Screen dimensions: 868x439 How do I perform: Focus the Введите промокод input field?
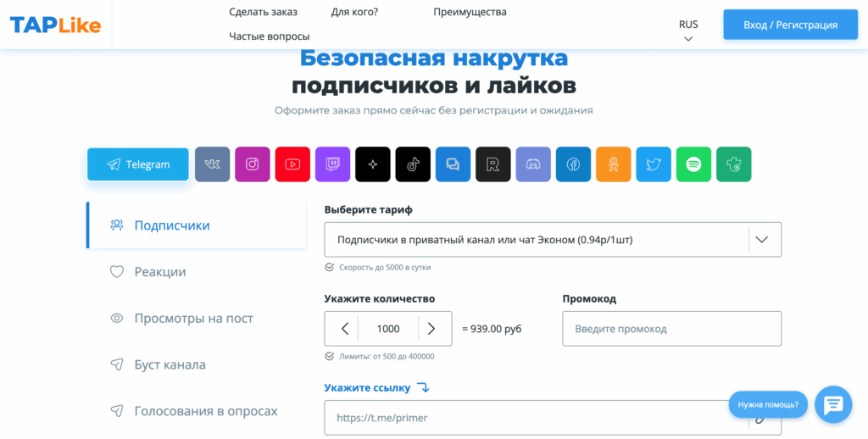(x=671, y=329)
